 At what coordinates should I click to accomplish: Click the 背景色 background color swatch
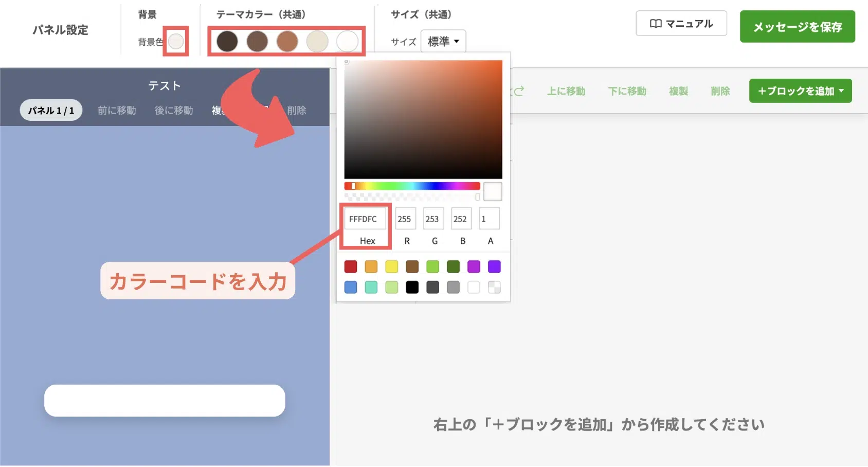point(176,41)
